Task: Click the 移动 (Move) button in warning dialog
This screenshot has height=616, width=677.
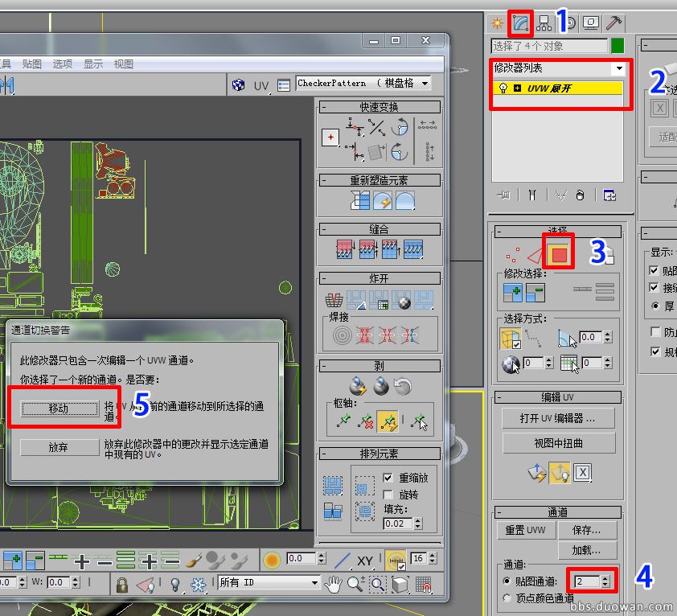Action: point(59,408)
